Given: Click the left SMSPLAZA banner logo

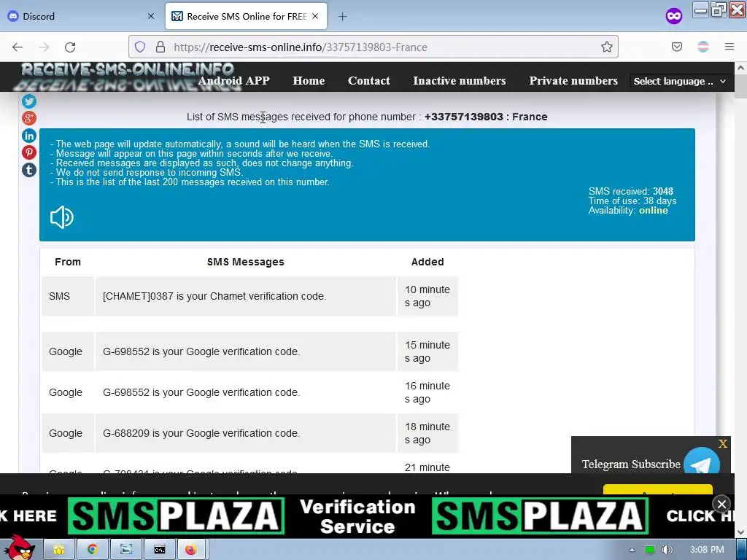Looking at the screenshot, I should [176, 516].
